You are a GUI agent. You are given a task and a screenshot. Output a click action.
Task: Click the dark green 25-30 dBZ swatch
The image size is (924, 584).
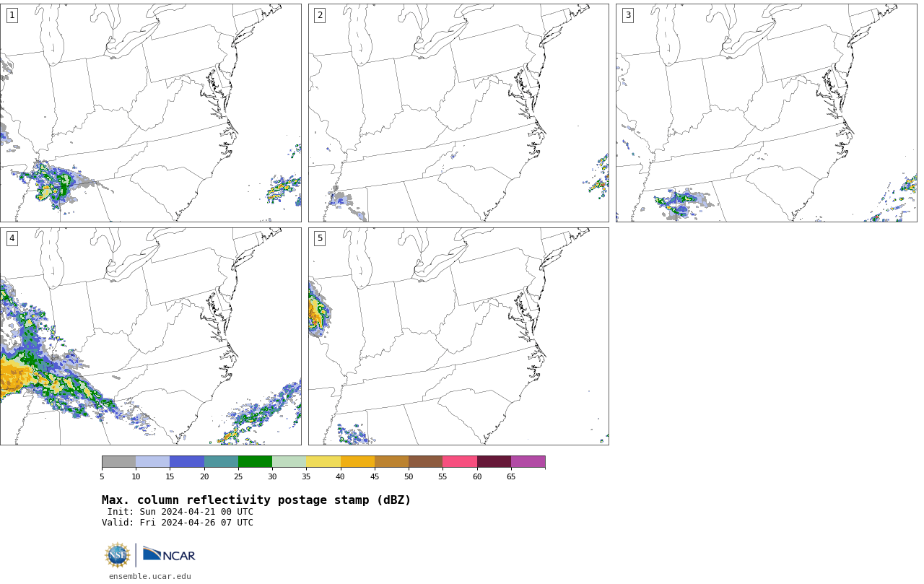pyautogui.click(x=255, y=462)
